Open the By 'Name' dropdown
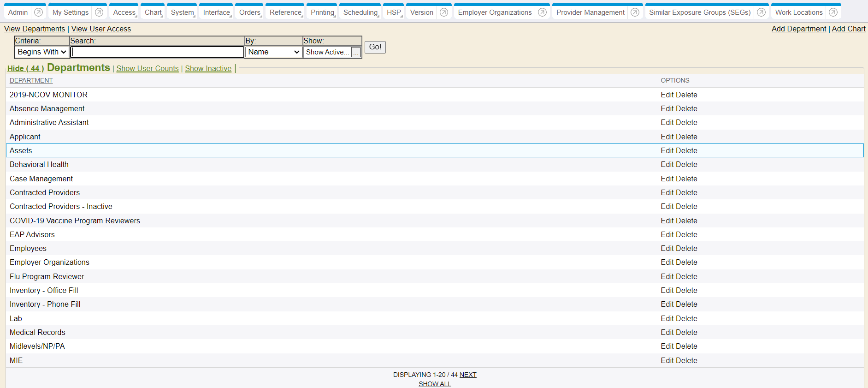This screenshot has width=868, height=388. click(274, 52)
